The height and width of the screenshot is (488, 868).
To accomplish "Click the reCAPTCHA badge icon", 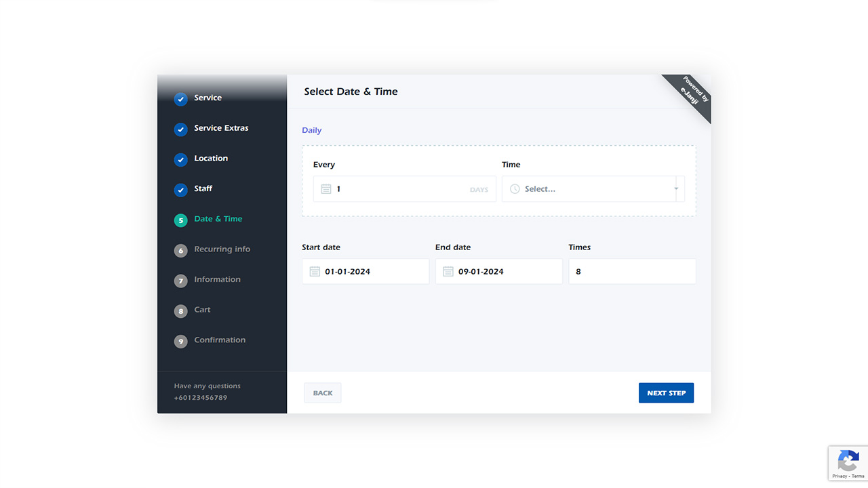I will point(848,461).
